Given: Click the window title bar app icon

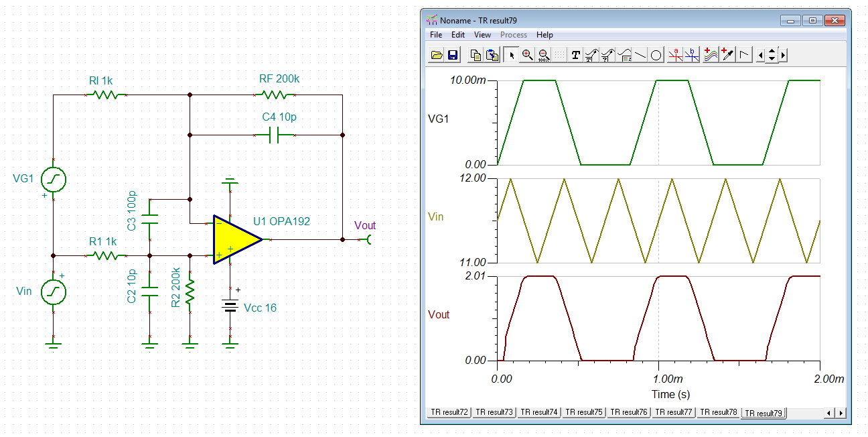Looking at the screenshot, I should coord(432,20).
